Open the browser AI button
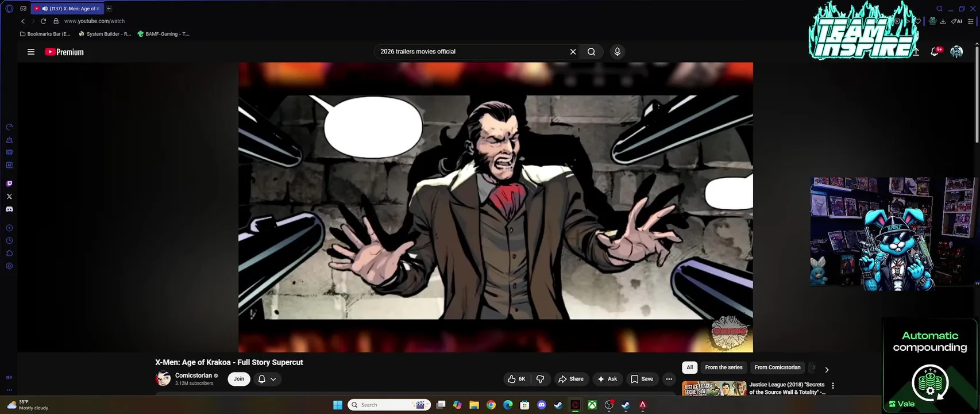 point(956,21)
